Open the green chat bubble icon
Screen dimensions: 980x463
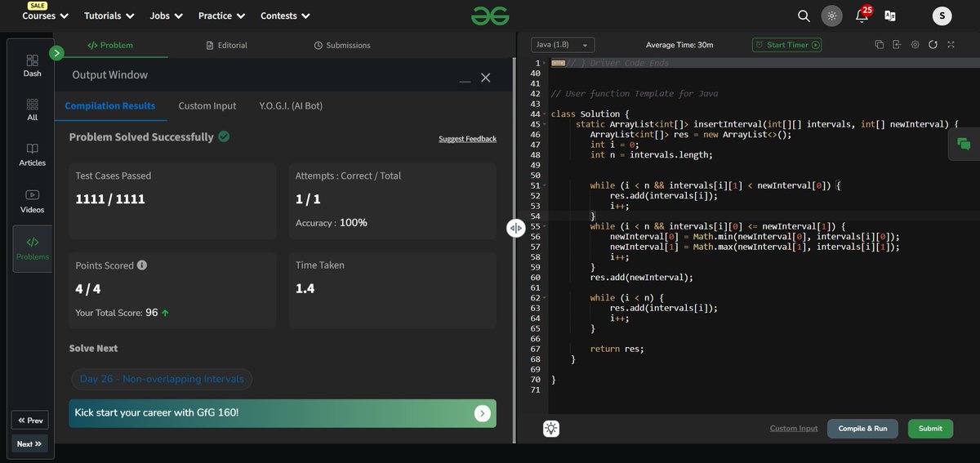coord(964,145)
